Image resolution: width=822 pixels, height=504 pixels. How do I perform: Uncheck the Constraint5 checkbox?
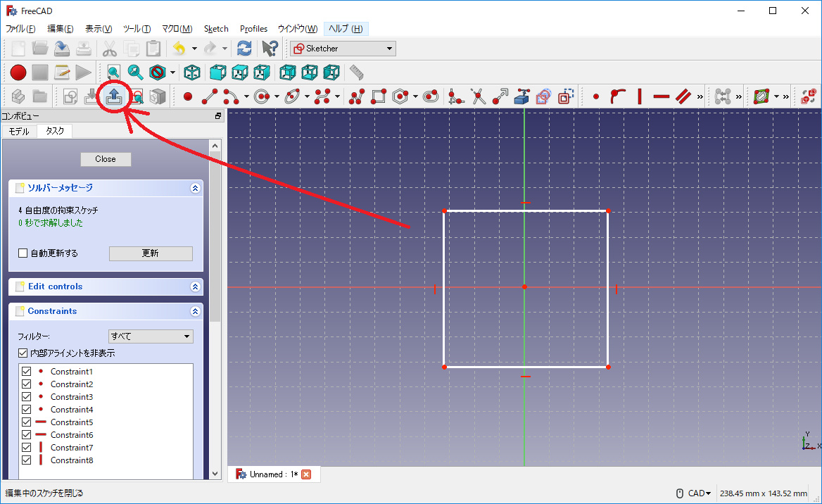coord(26,422)
